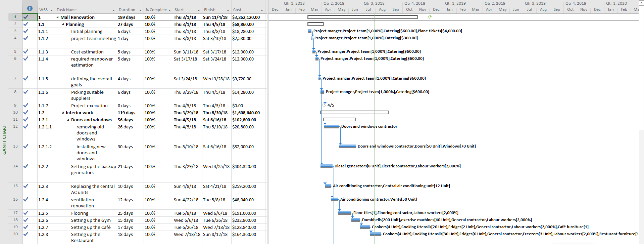The height and width of the screenshot is (244, 644).
Task: Select row number 10 header
Action: (x=15, y=113)
